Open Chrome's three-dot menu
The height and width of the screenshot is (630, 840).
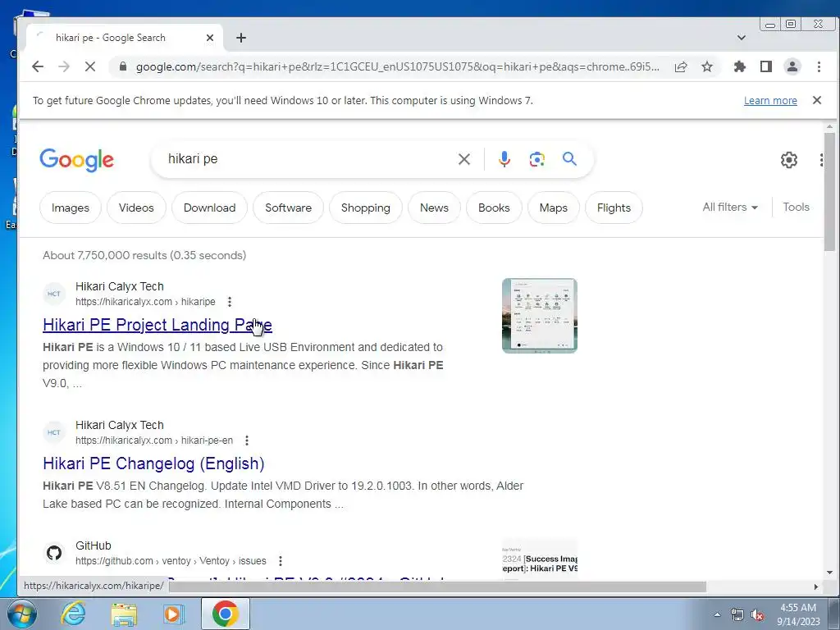pyautogui.click(x=819, y=66)
